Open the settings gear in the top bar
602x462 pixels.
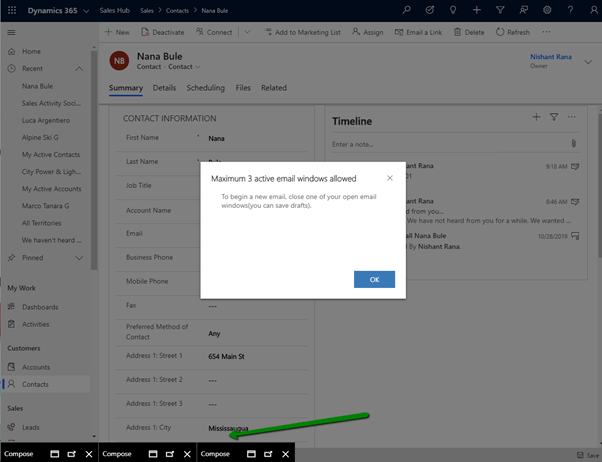(547, 9)
